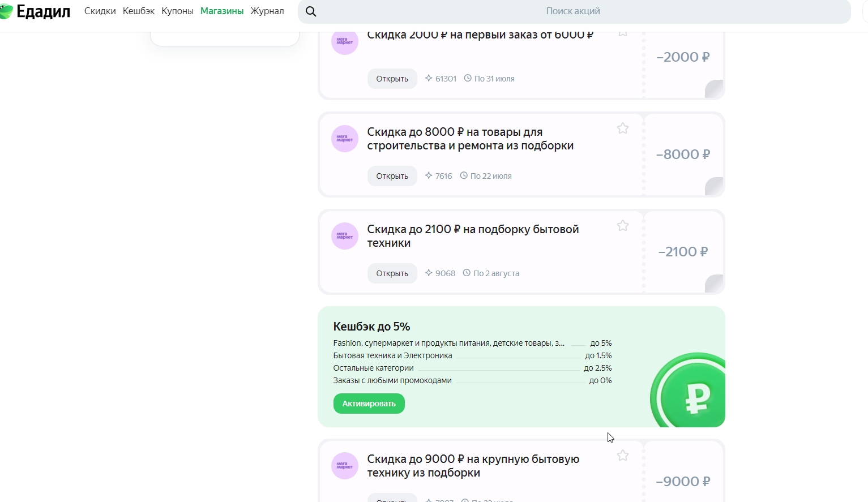Open the 2000 ₽ first-order offer

tap(392, 79)
